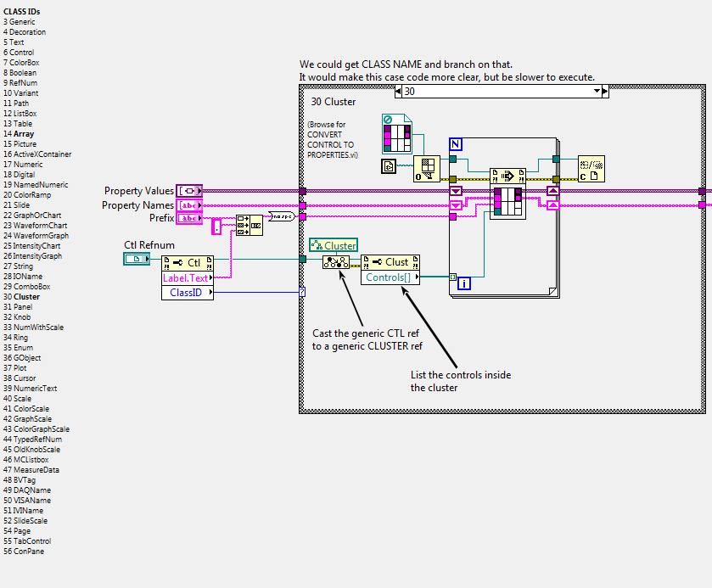This screenshot has height=588, width=712.
Task: Select the Ctl Refnum control terminal
Action: 137,259
